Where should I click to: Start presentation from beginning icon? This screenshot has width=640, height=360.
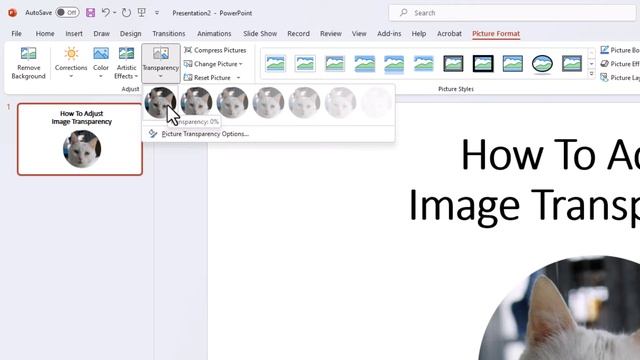point(142,13)
